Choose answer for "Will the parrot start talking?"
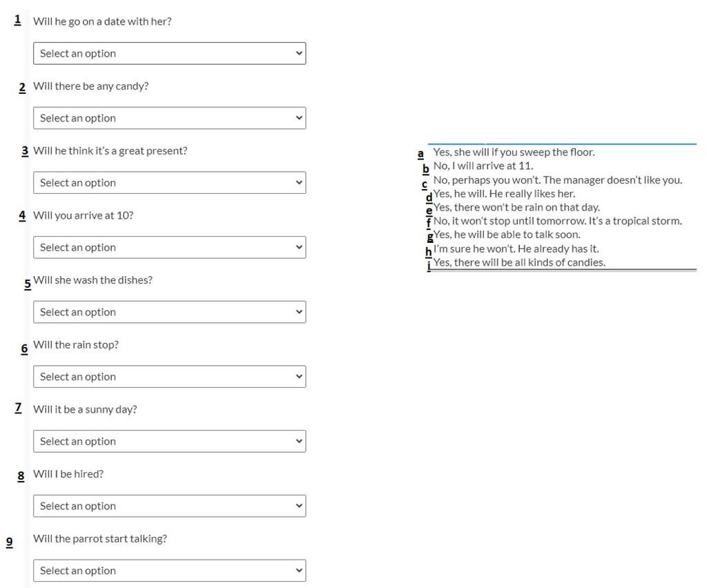Screen dimensions: 707x588 click(169, 571)
